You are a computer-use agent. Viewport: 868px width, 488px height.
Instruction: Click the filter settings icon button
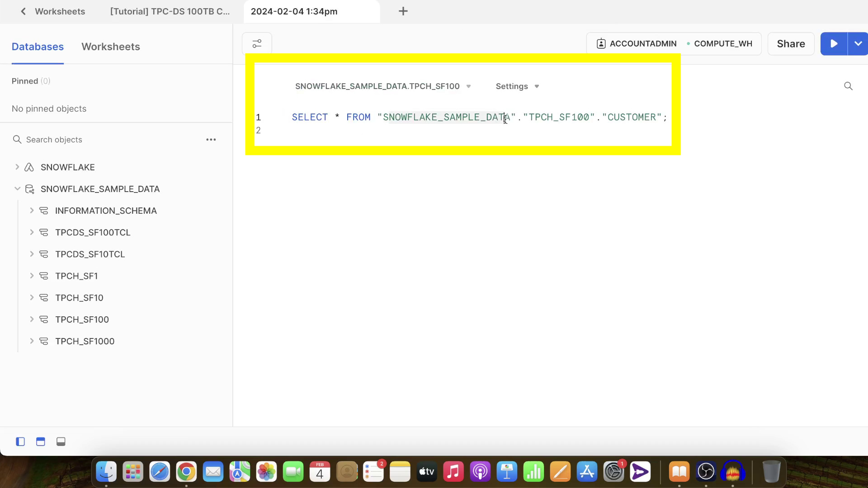pos(257,44)
